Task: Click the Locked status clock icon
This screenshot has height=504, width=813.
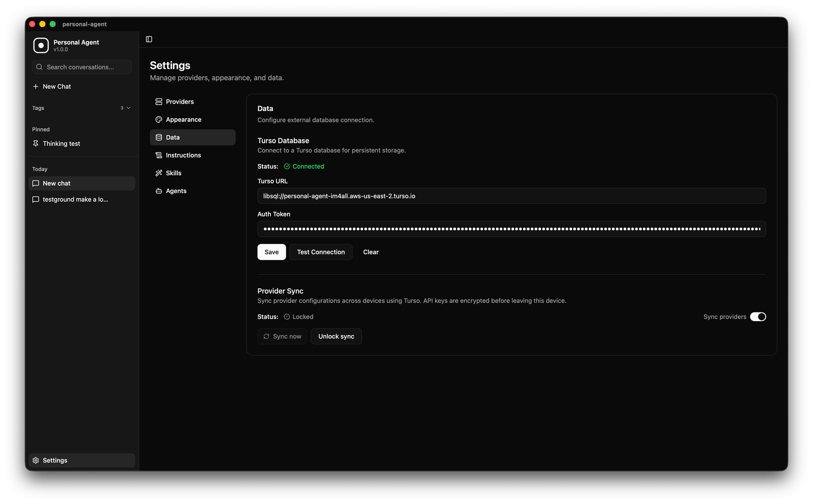Action: (x=287, y=317)
